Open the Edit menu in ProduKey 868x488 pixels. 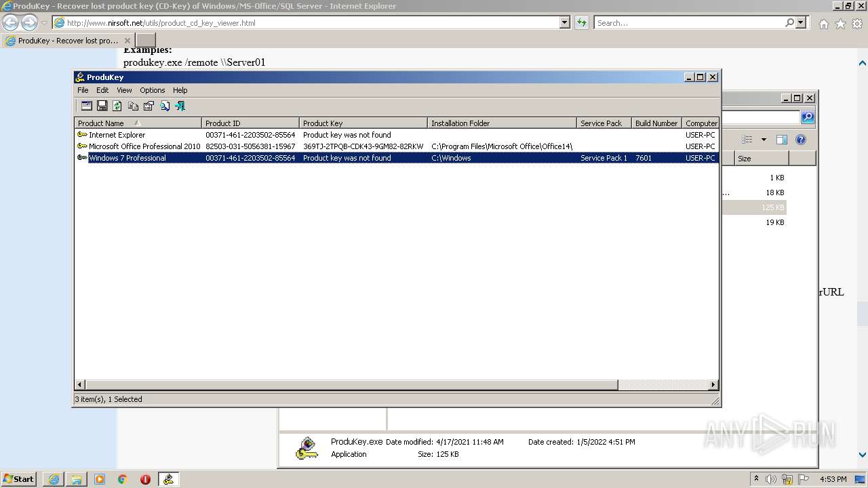click(102, 90)
